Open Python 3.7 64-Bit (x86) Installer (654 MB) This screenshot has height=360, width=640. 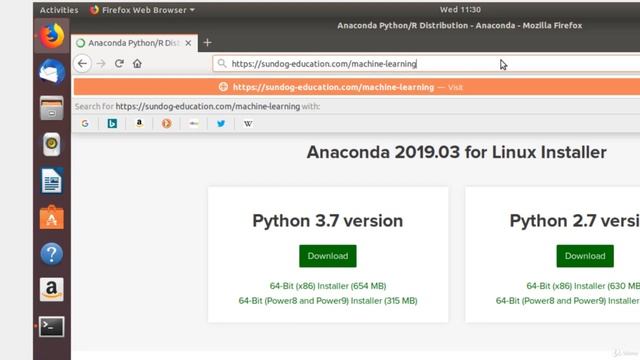(x=328, y=286)
